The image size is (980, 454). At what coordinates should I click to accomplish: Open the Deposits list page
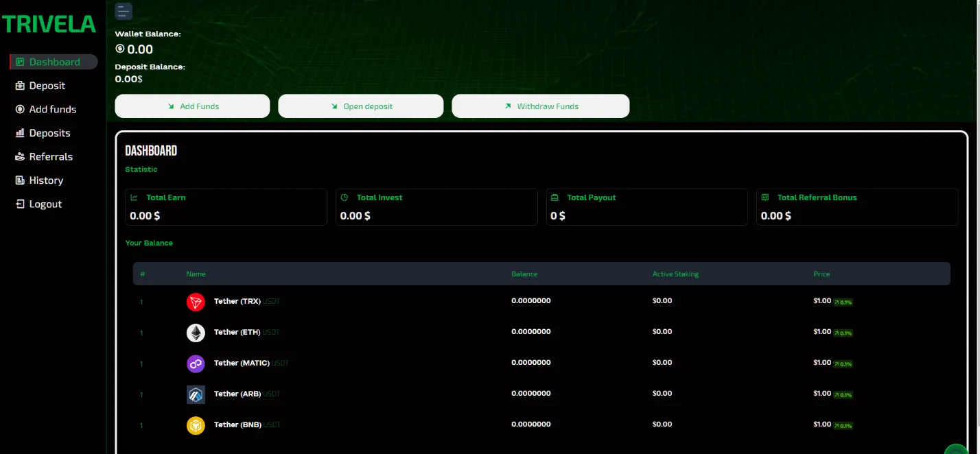[x=43, y=133]
